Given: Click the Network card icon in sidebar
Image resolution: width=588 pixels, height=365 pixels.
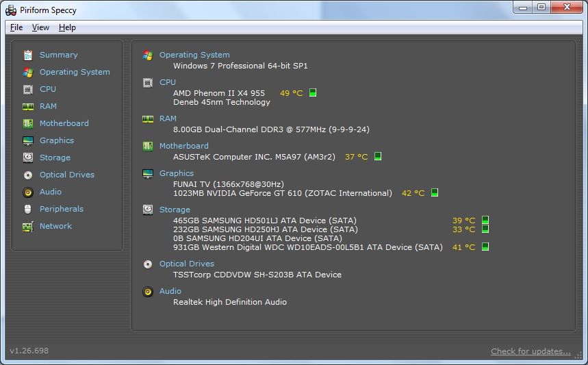Looking at the screenshot, I should (x=28, y=226).
